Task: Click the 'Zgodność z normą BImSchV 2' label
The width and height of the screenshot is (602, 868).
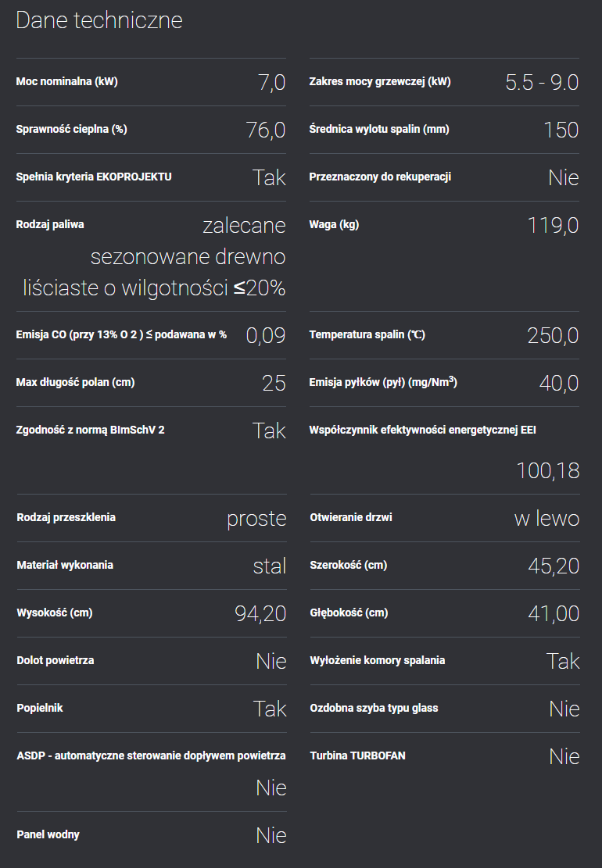Action: (90, 430)
